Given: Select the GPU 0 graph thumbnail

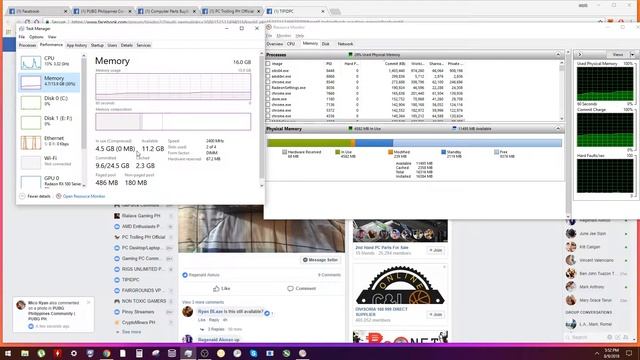Looking at the screenshot, I should coord(31,181).
